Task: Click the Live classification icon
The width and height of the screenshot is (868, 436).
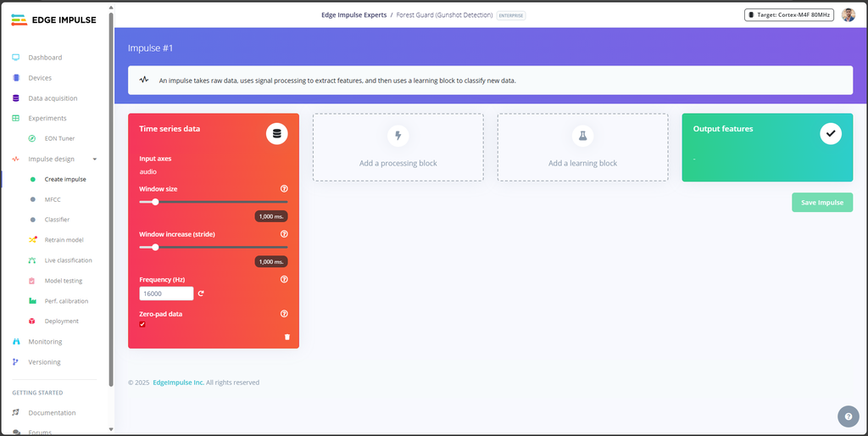Action: [32, 260]
